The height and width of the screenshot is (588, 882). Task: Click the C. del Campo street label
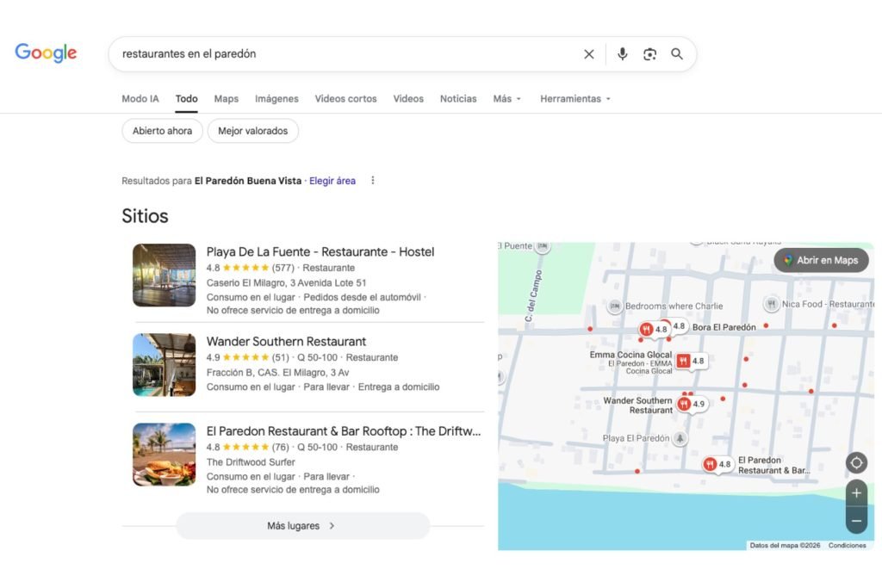coord(533,295)
